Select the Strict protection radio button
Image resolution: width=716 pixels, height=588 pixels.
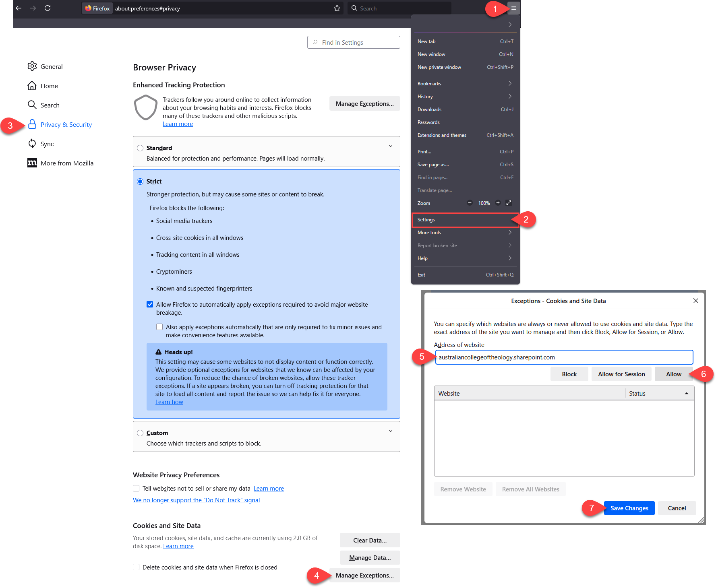(x=140, y=182)
